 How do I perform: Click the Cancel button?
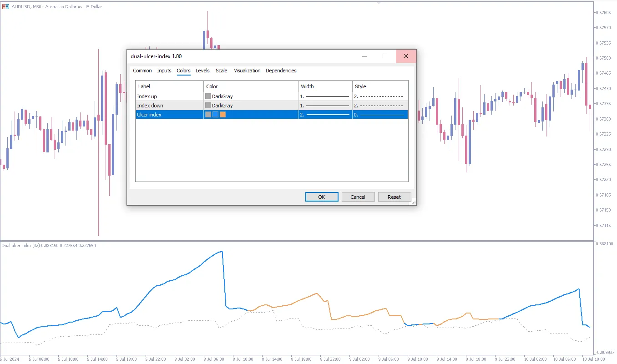[x=358, y=197]
